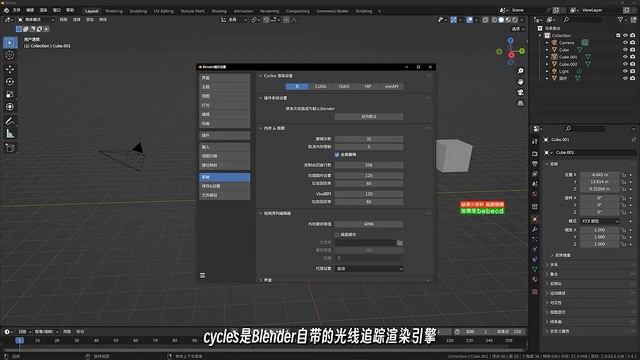Click the Undo Steps field showing 32
This screenshot has height=360, width=640.
[x=369, y=139]
